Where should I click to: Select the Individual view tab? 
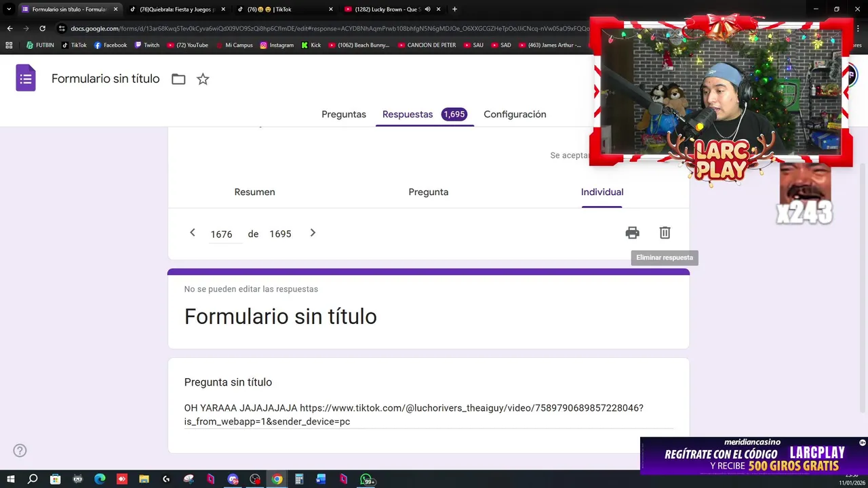tap(602, 192)
